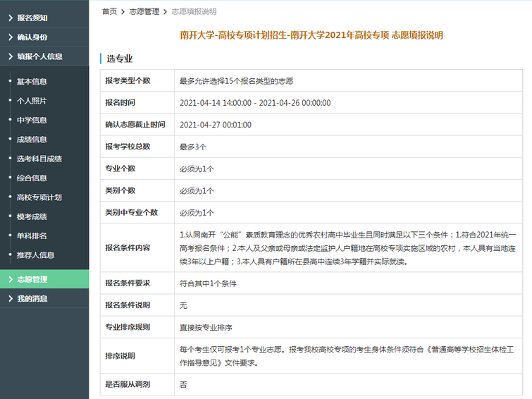Click the value 无
Screen dimensions: 532x399
[183, 305]
